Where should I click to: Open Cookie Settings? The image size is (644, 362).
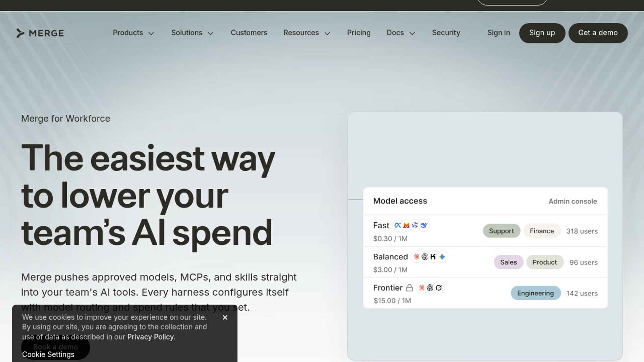(x=48, y=355)
